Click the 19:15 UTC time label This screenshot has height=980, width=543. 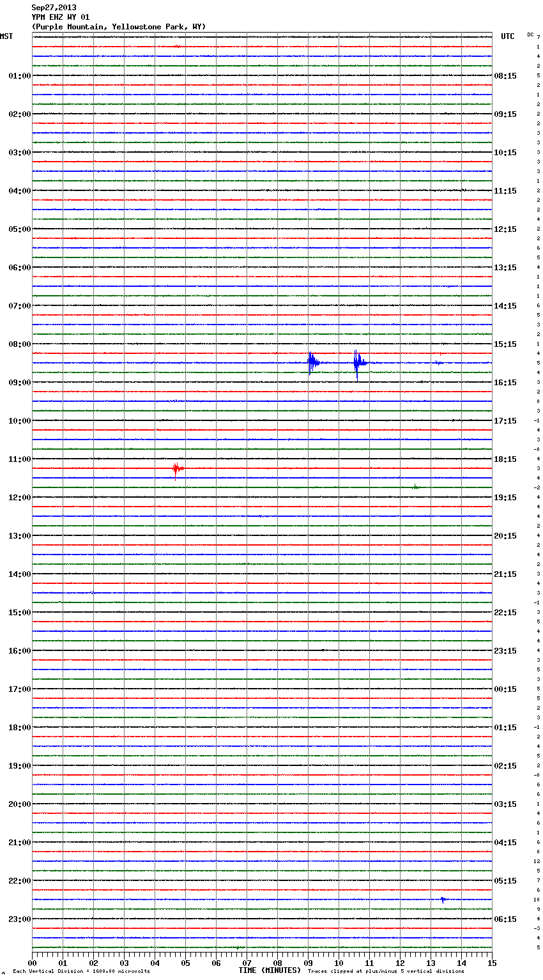pyautogui.click(x=505, y=498)
